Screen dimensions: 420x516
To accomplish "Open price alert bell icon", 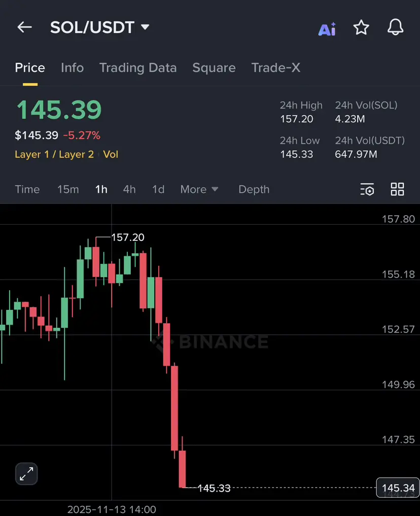I will point(395,27).
